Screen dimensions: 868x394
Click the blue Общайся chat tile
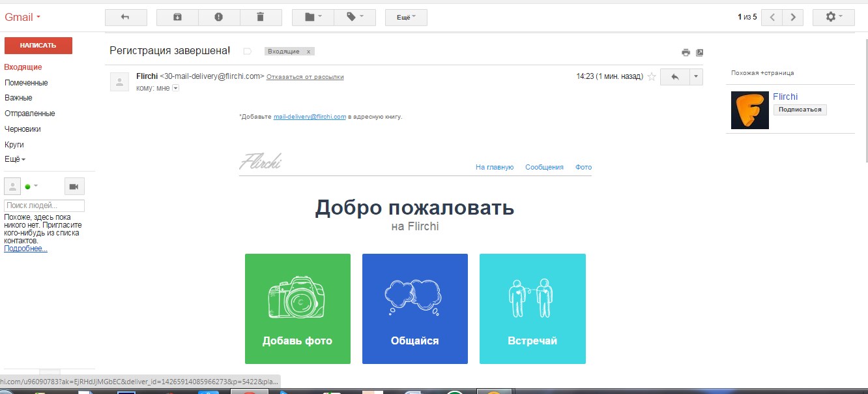click(x=415, y=309)
